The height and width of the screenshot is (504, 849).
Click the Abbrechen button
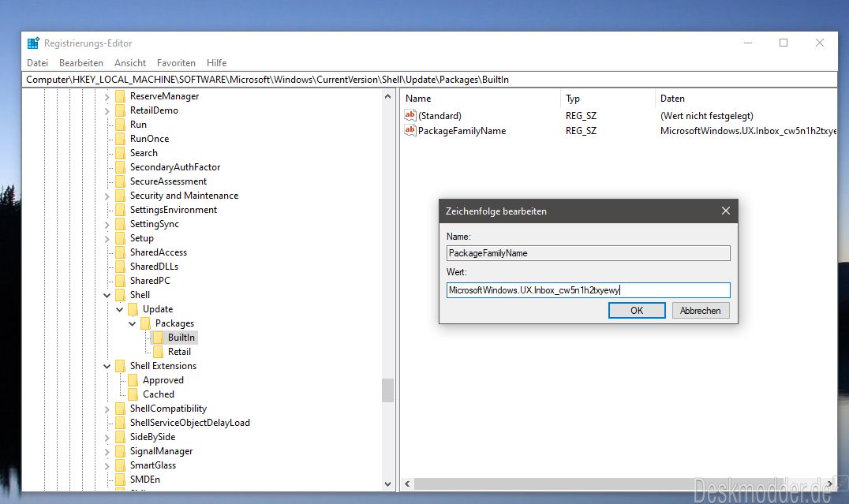tap(701, 310)
